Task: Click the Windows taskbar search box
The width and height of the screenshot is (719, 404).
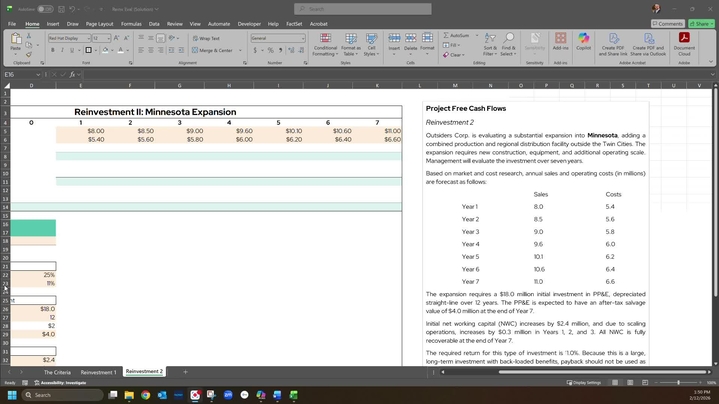Action: [60, 395]
